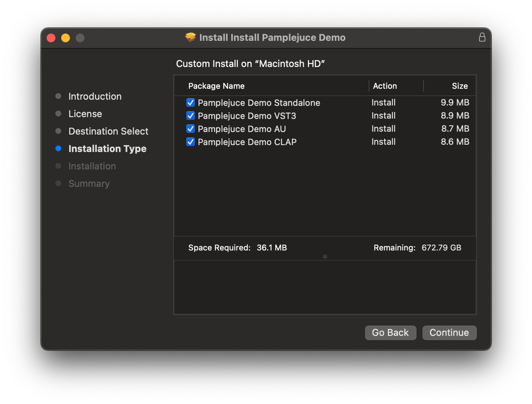The image size is (532, 404).
Task: Select the Introduction step in sidebar
Action: click(95, 96)
